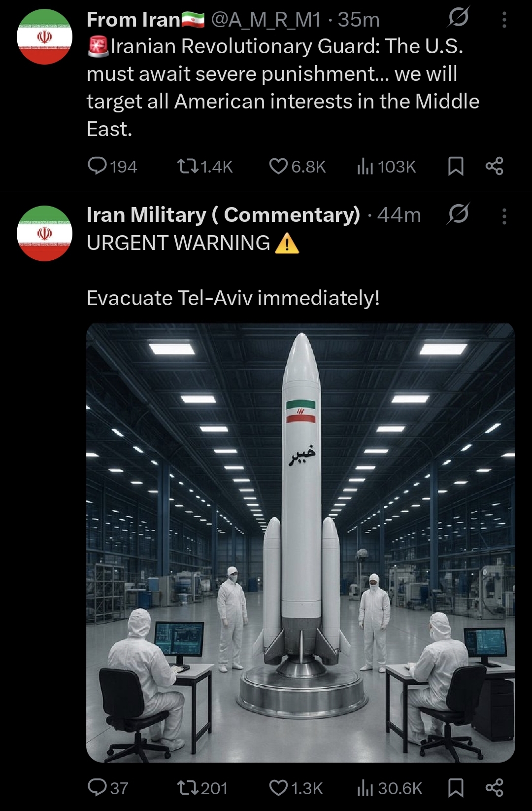The image size is (532, 811).
Task: Bookmark the From Iran post
Action: 456,166
